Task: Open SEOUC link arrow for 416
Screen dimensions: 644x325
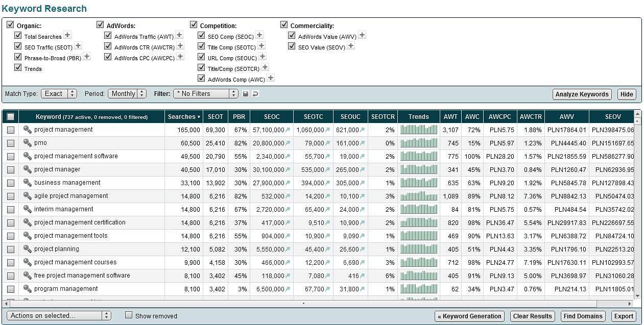Action: (x=363, y=276)
